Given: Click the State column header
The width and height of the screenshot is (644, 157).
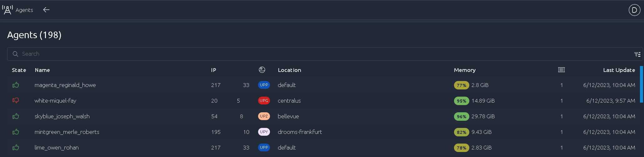Looking at the screenshot, I should coord(19,70).
